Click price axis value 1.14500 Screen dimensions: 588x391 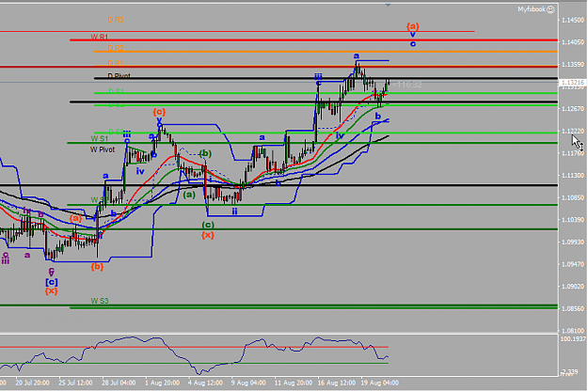coord(573,21)
